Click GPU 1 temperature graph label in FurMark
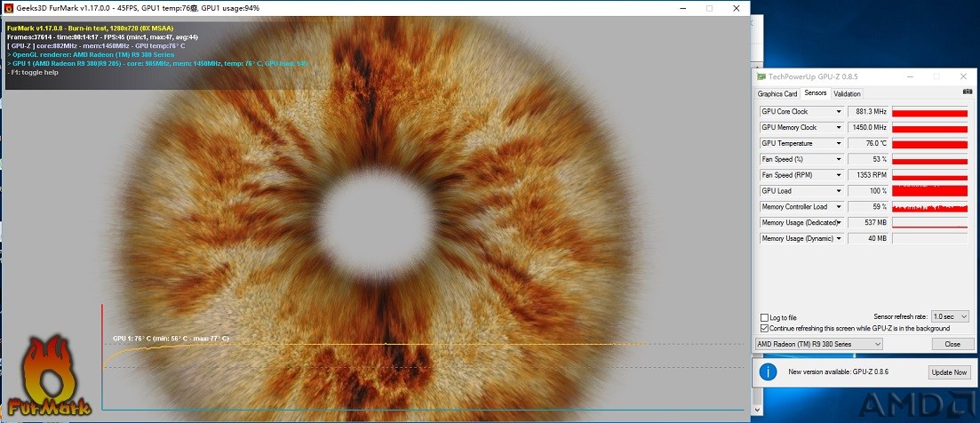980x423 pixels. [171, 339]
